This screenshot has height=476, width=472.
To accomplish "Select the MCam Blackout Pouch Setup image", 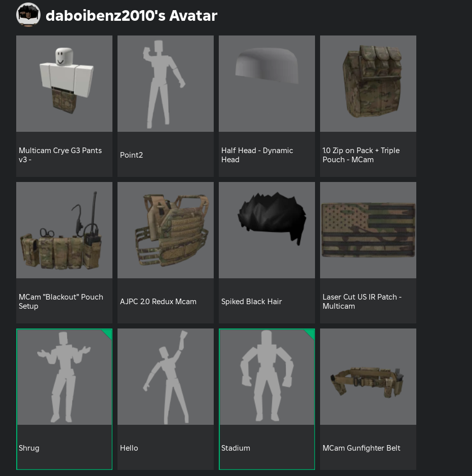I will [x=64, y=230].
